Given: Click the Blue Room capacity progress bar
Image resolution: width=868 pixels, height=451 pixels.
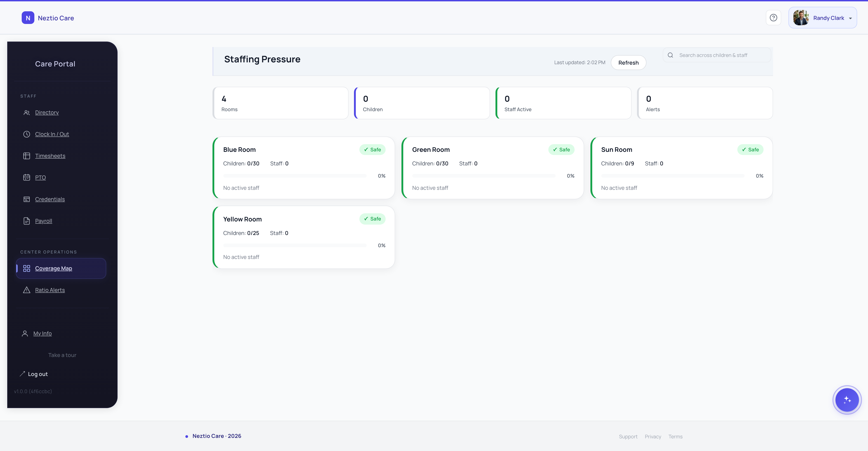Looking at the screenshot, I should (295, 176).
